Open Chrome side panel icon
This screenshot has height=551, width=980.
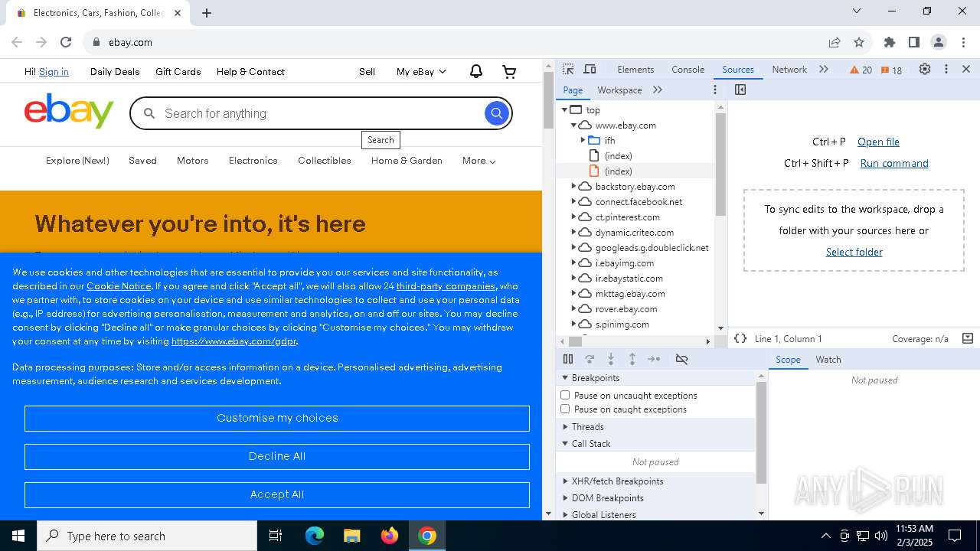(914, 42)
